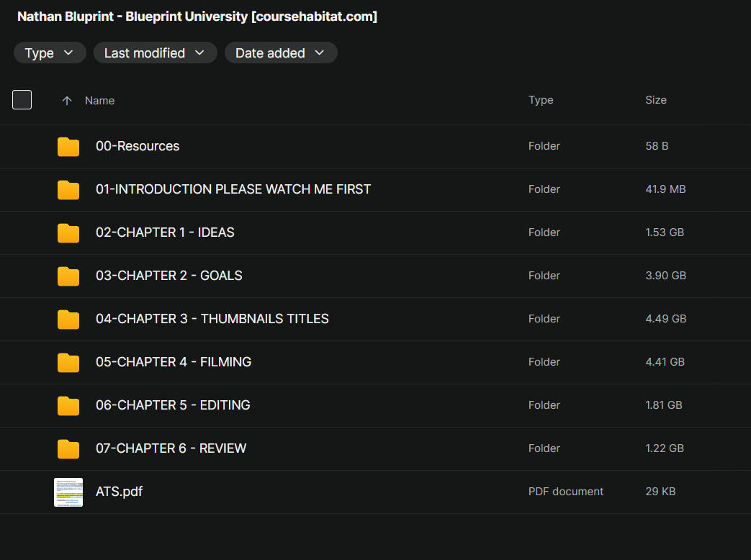Select the 05-CHAPTER 4 - FILMING folder icon
This screenshot has height=560, width=751.
68,362
